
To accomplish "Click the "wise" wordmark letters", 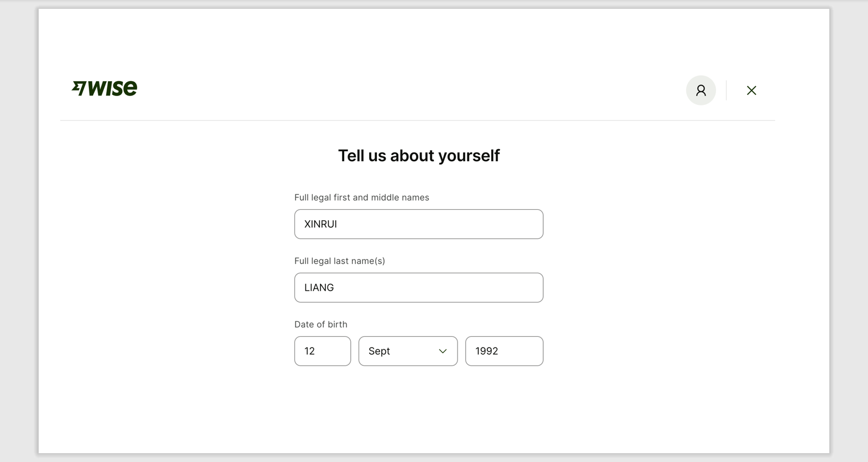I will pos(113,88).
